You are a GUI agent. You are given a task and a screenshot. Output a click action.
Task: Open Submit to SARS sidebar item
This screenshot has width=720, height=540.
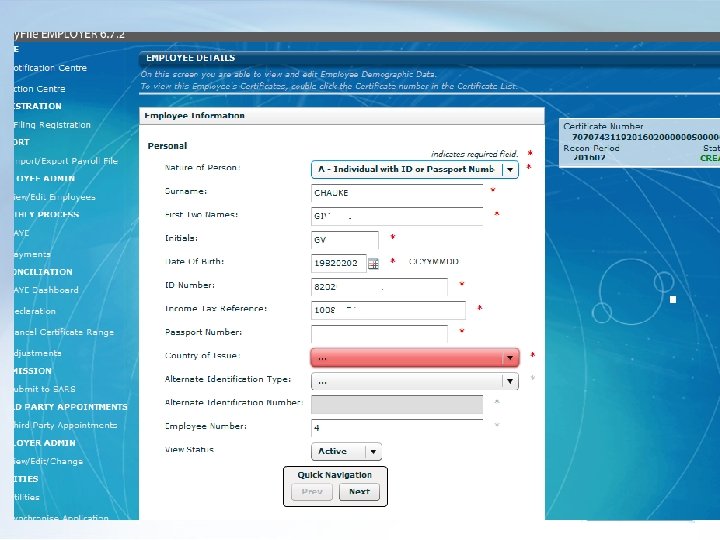[45, 389]
